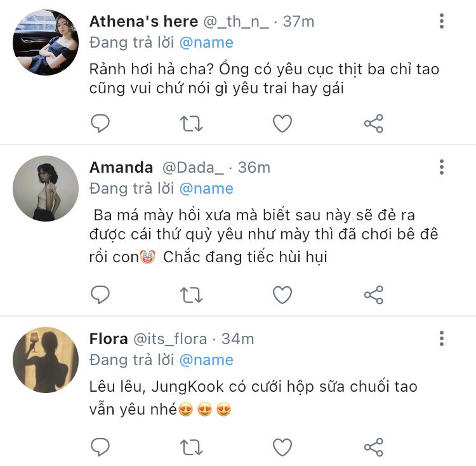
Task: Retweet Amanda's reply
Action: point(191,295)
